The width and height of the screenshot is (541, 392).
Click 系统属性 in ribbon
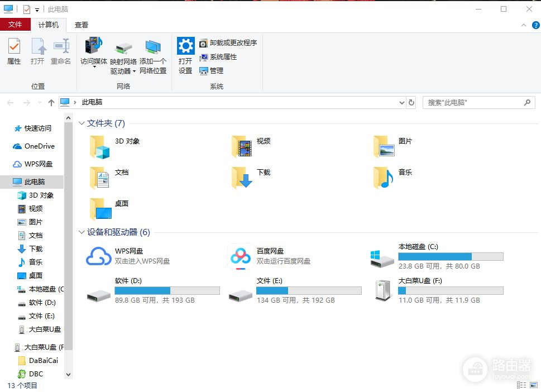coord(218,57)
